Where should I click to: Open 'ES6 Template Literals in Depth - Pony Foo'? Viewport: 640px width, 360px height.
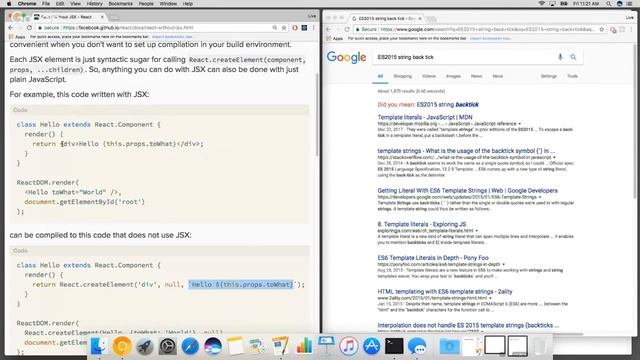pos(433,258)
